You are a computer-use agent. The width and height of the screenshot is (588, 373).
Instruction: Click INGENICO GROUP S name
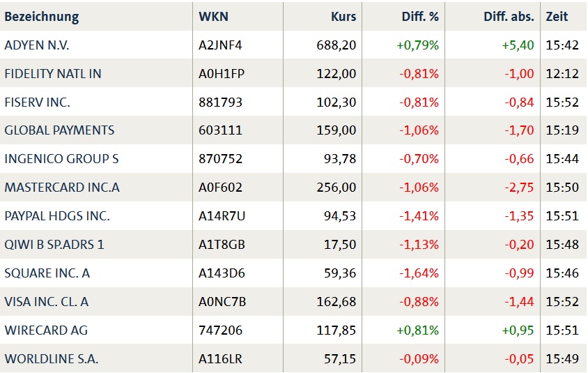(61, 159)
